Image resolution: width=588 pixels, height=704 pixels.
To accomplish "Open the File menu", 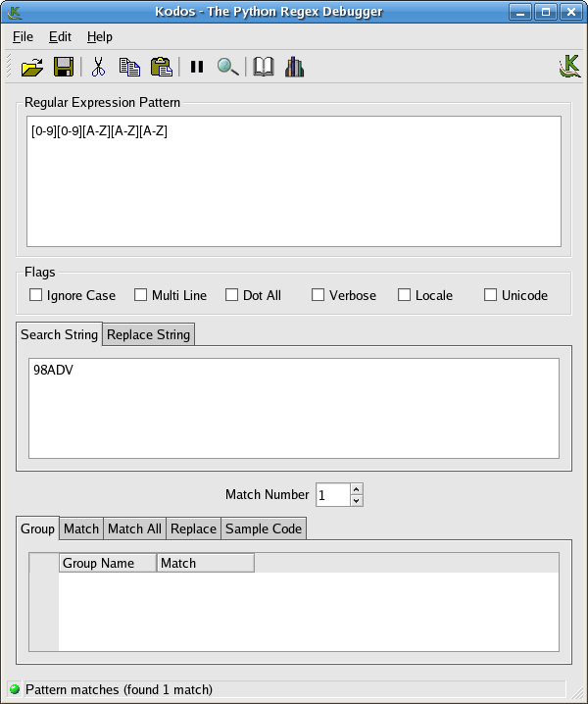I will [23, 37].
